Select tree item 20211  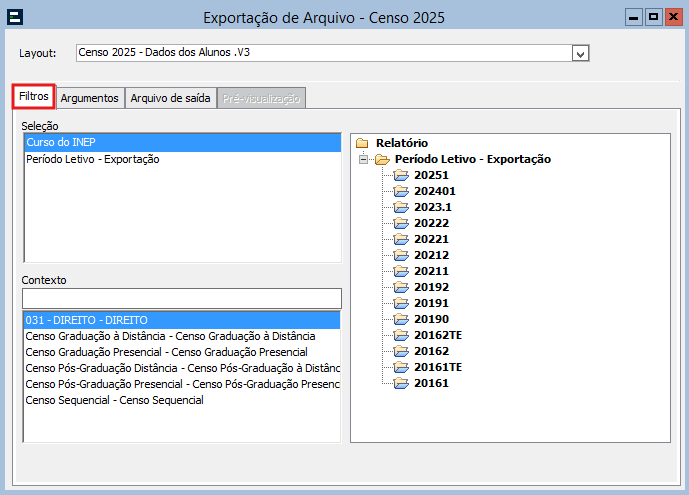click(x=432, y=271)
